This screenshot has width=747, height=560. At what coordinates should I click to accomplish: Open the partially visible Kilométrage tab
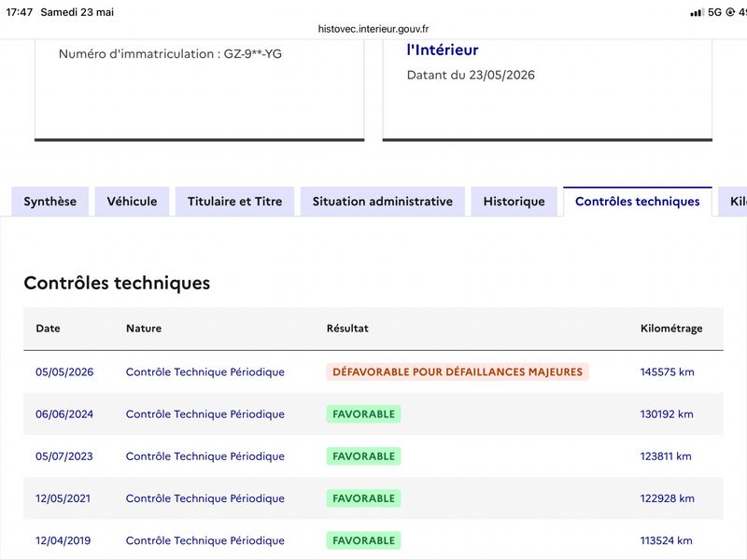(x=734, y=202)
